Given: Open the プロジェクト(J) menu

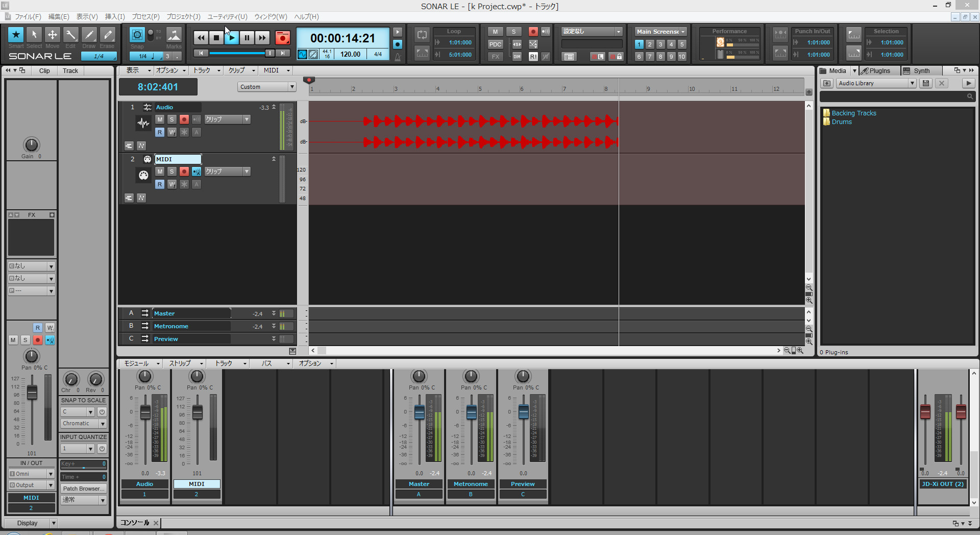Looking at the screenshot, I should point(183,17).
